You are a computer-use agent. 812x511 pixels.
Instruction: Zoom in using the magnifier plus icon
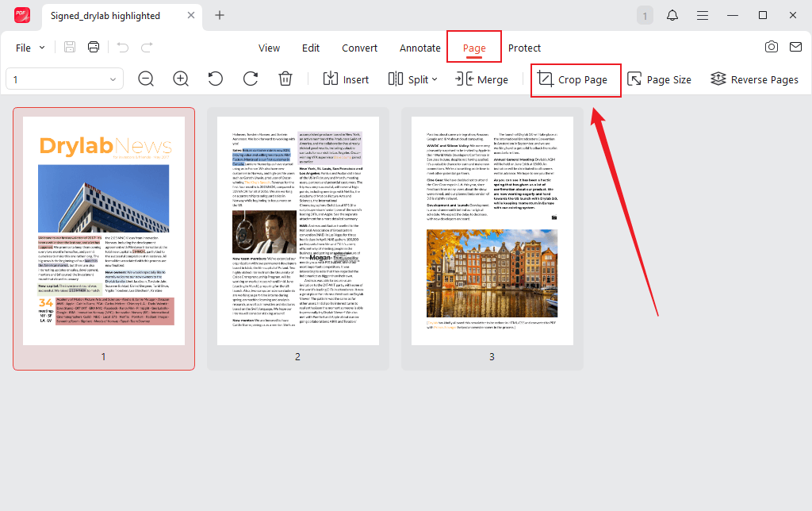[x=181, y=79]
